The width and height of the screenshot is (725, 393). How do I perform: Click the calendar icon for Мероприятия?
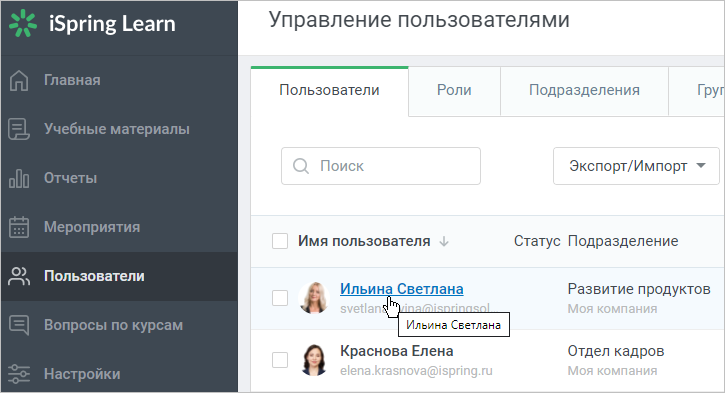tap(19, 227)
